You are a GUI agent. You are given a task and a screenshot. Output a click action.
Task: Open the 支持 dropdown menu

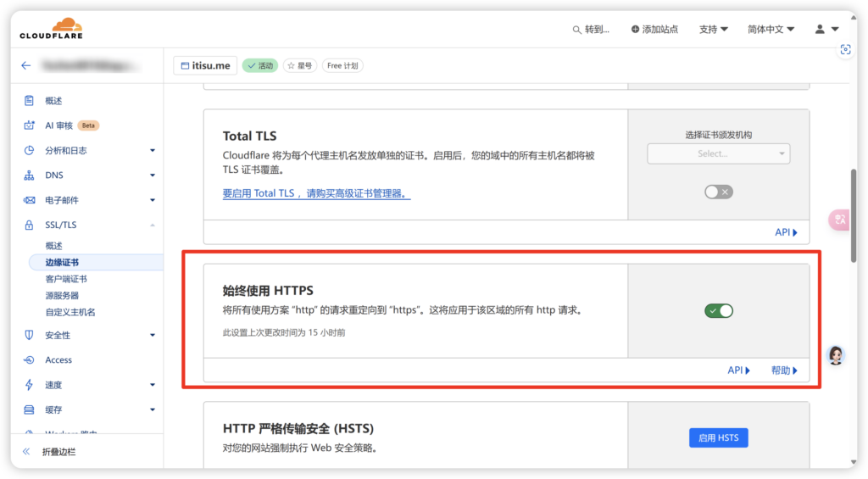(x=713, y=30)
